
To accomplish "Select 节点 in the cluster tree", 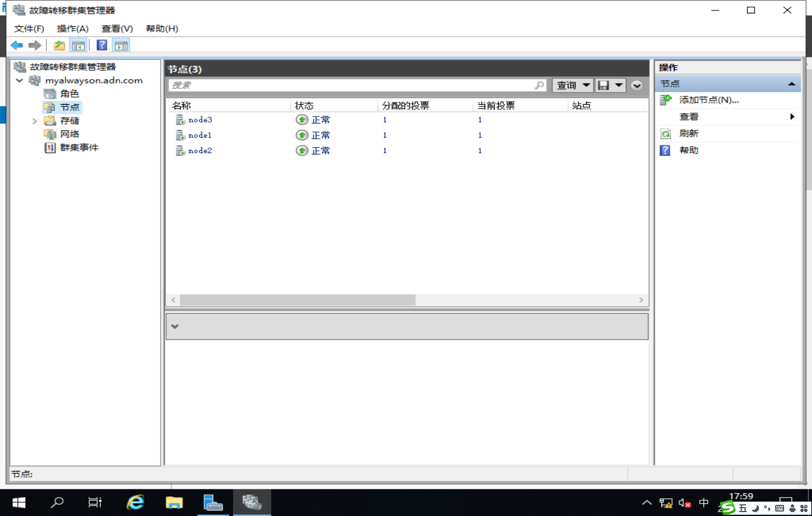I will 70,107.
